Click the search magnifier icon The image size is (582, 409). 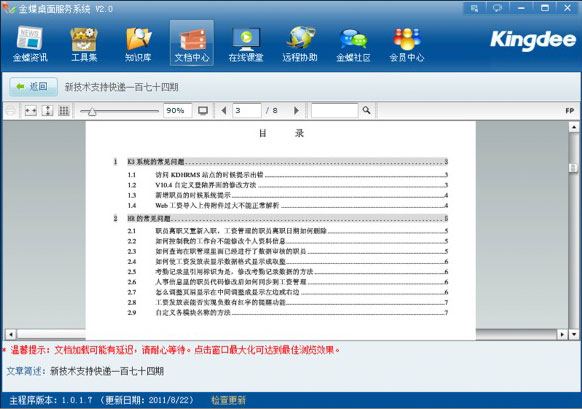[x=366, y=111]
